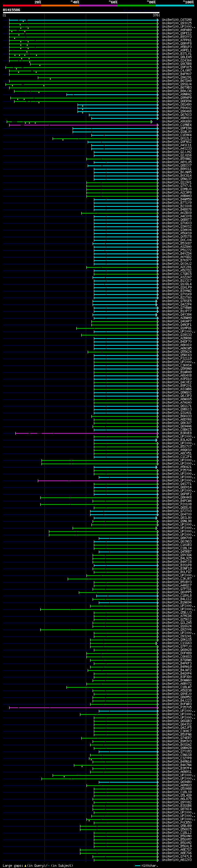Select hit label UniRef100_B3RUE8
The image size is (197, 868).
pyautogui.click(x=176, y=433)
